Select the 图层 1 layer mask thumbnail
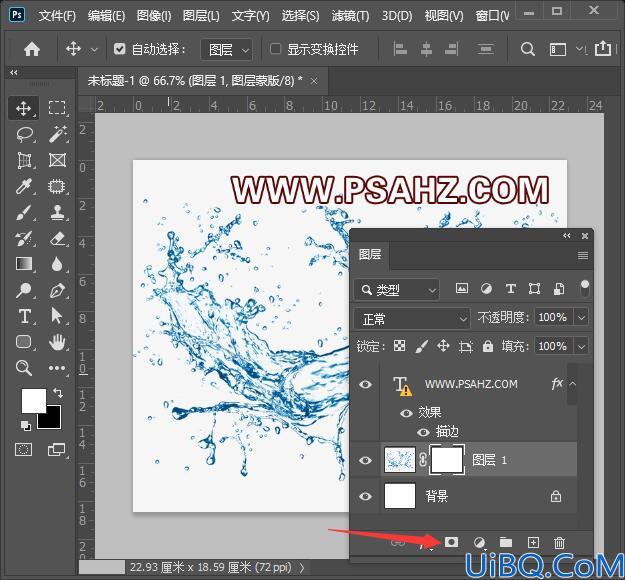Viewport: 625px width, 580px height. [x=447, y=460]
